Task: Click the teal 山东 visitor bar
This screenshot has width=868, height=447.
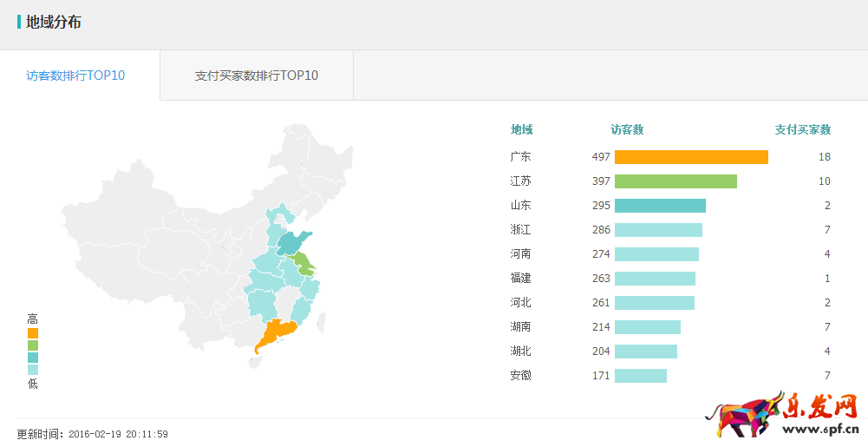Action: tap(660, 206)
